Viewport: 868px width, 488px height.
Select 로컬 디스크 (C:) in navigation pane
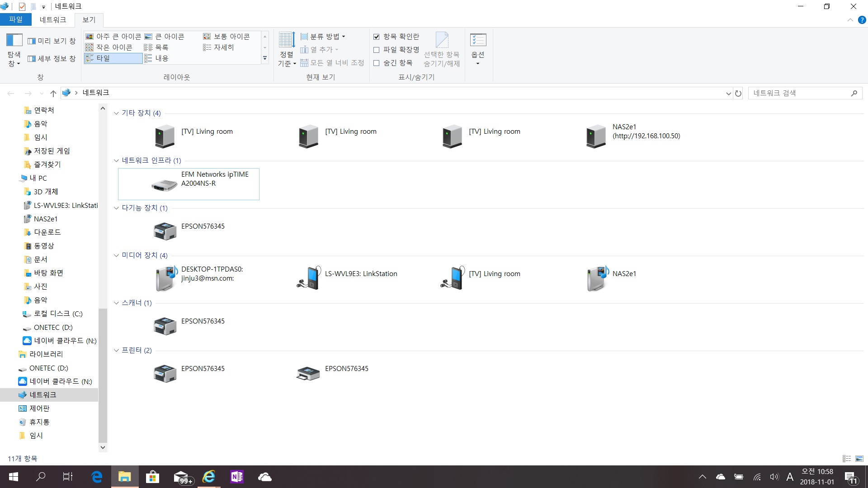[x=52, y=314]
